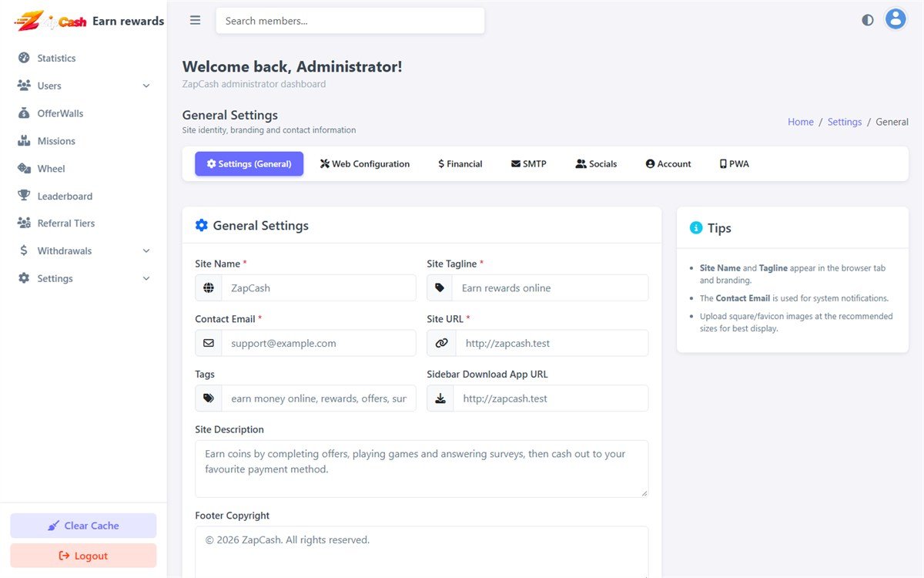This screenshot has width=924, height=578.
Task: Follow the Settings breadcrumb link
Action: (x=845, y=122)
